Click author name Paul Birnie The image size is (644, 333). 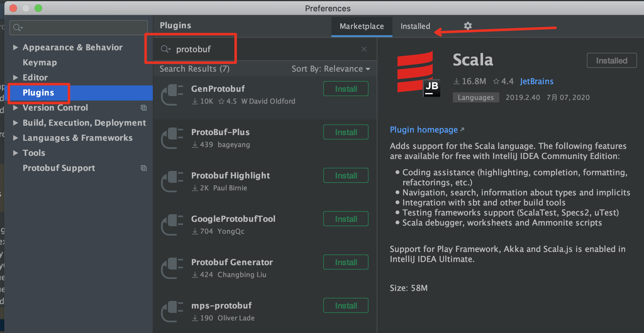coord(230,188)
